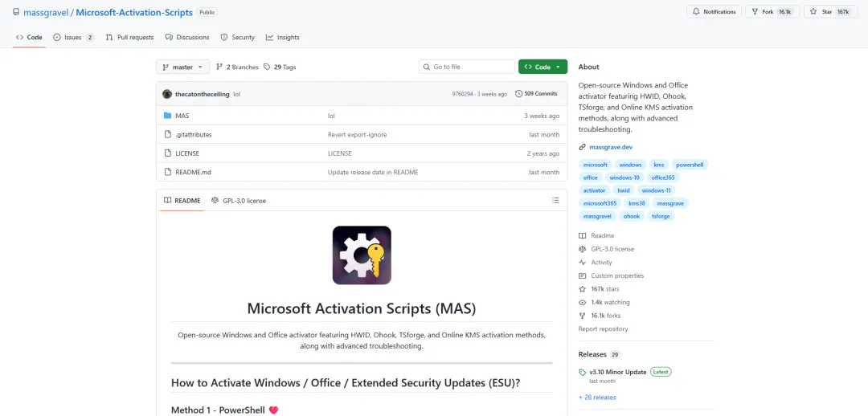Open the Pull requests tab

(130, 37)
